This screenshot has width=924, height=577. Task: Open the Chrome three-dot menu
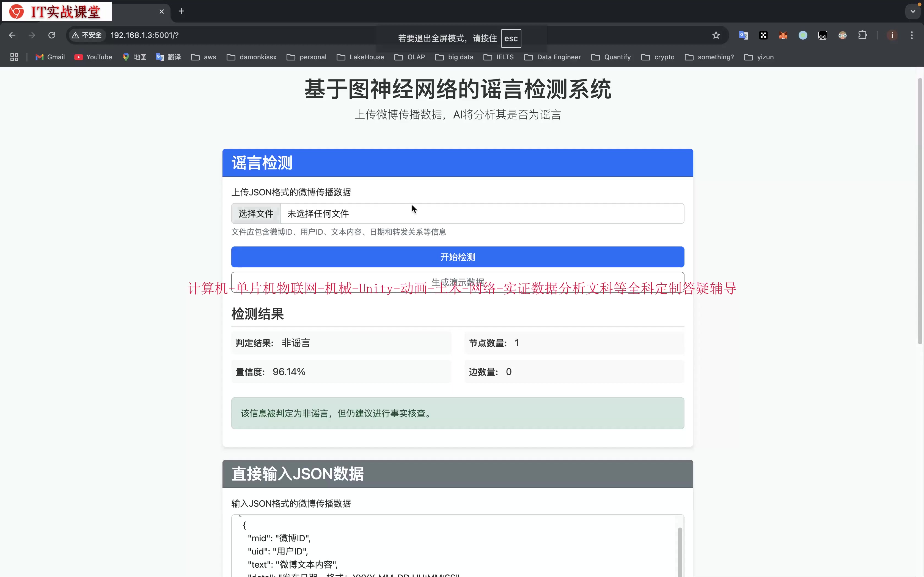[x=912, y=35]
